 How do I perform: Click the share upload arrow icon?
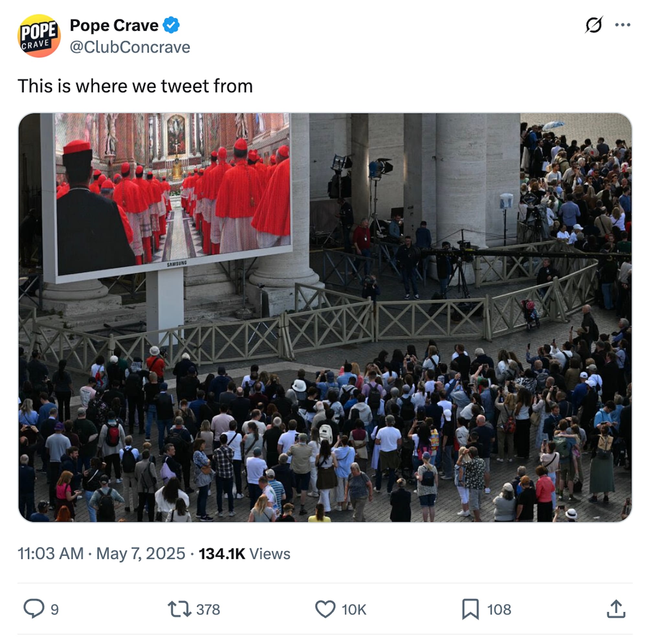[616, 609]
